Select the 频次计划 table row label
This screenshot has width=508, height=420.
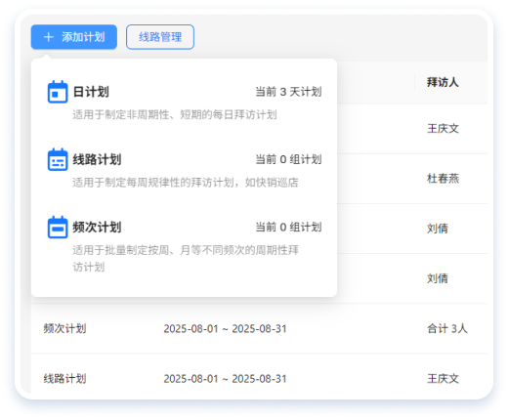point(64,328)
